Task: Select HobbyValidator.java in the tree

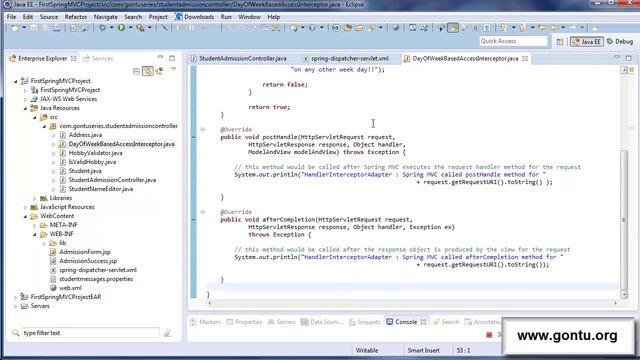Action: 96,153
